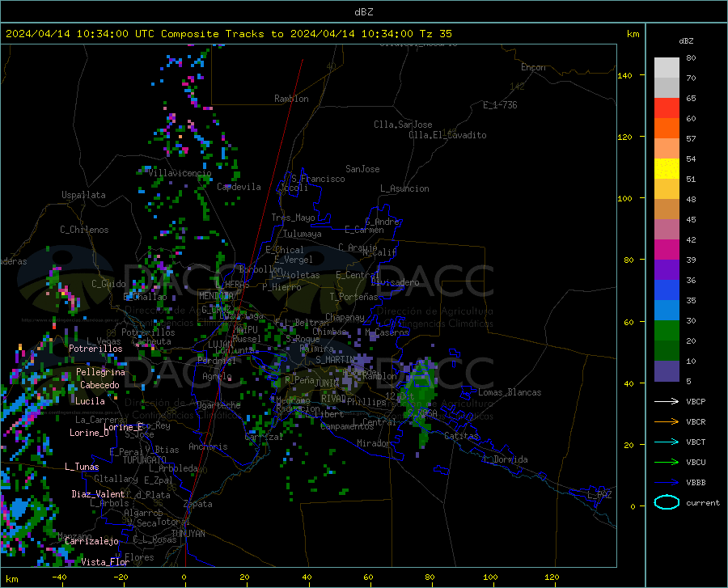Pick the violet swatch above 36
Viewport: 728px width, 588px height.
pyautogui.click(x=667, y=269)
